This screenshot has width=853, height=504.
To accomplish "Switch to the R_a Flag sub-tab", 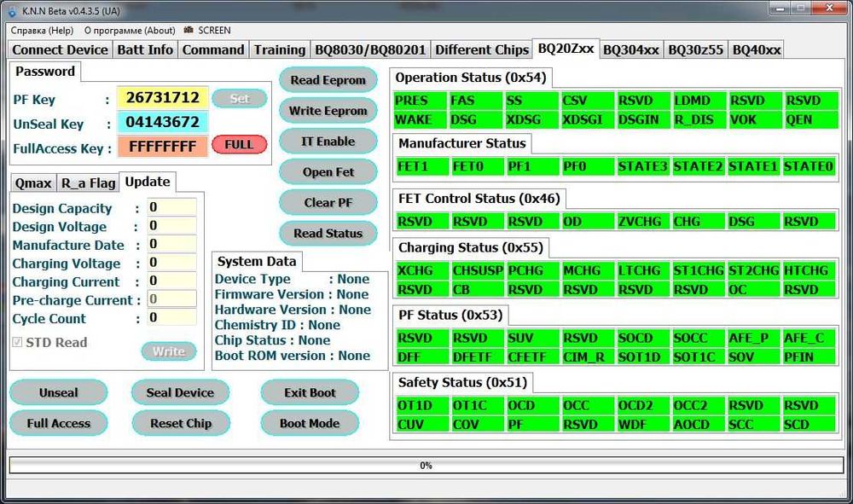I will (x=88, y=183).
